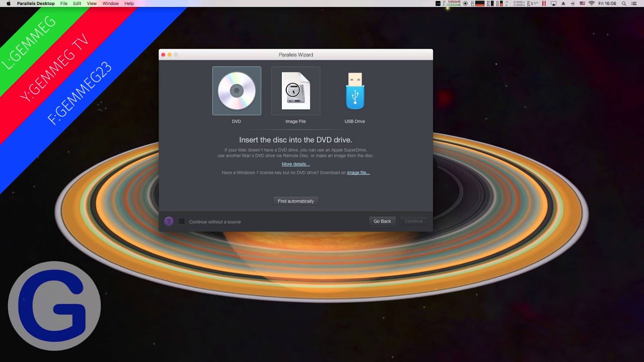This screenshot has height=362, width=644.
Task: Select the DVD disc source icon
Action: click(236, 91)
